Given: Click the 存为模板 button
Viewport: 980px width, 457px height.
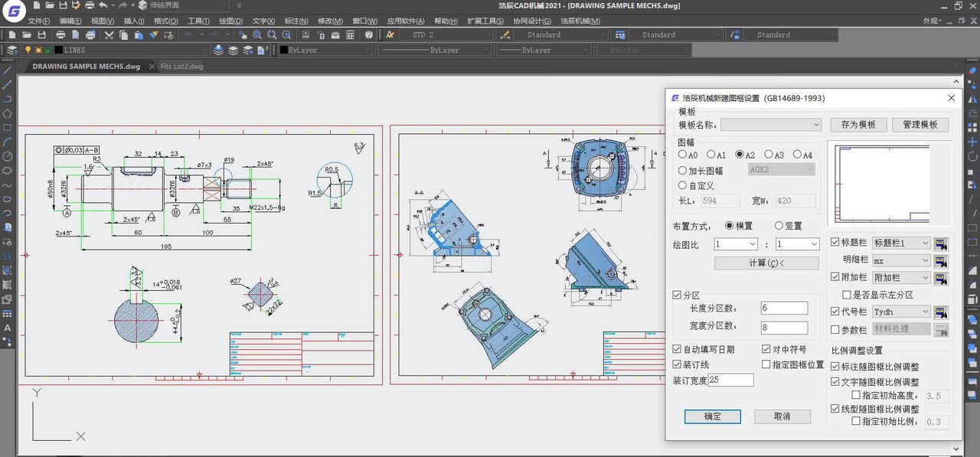Looking at the screenshot, I should [857, 124].
